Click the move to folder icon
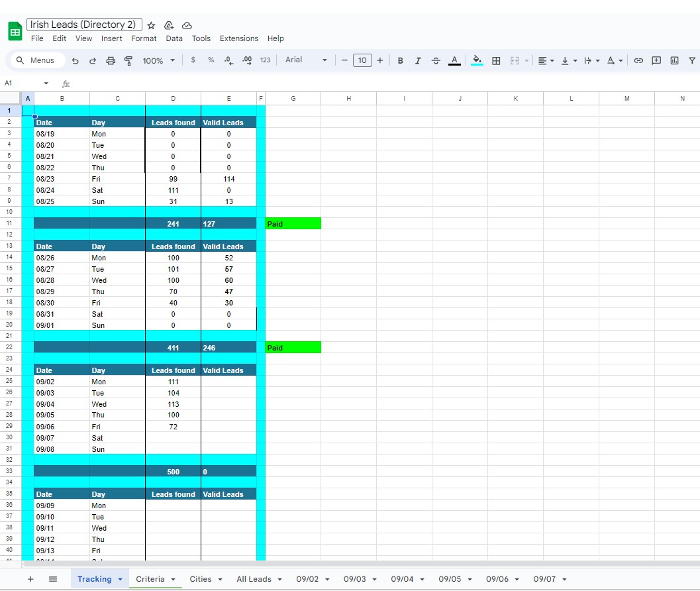The height and width of the screenshot is (591, 700). [169, 25]
